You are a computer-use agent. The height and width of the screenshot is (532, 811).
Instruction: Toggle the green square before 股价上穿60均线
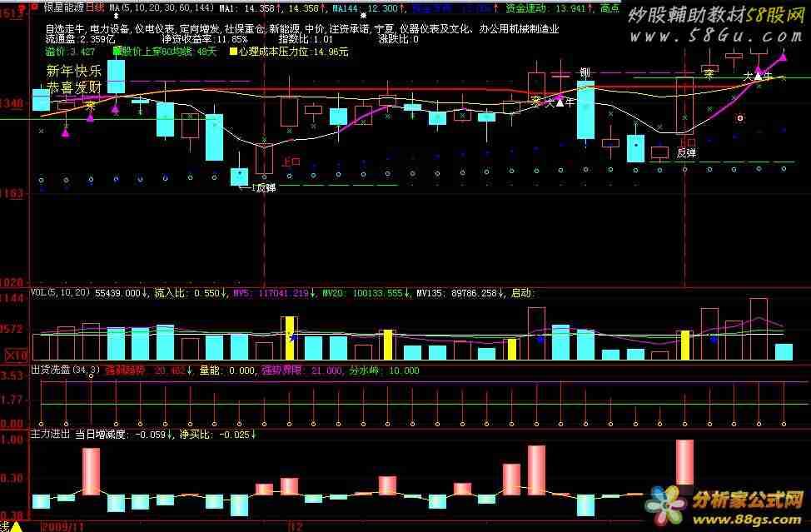tap(116, 52)
